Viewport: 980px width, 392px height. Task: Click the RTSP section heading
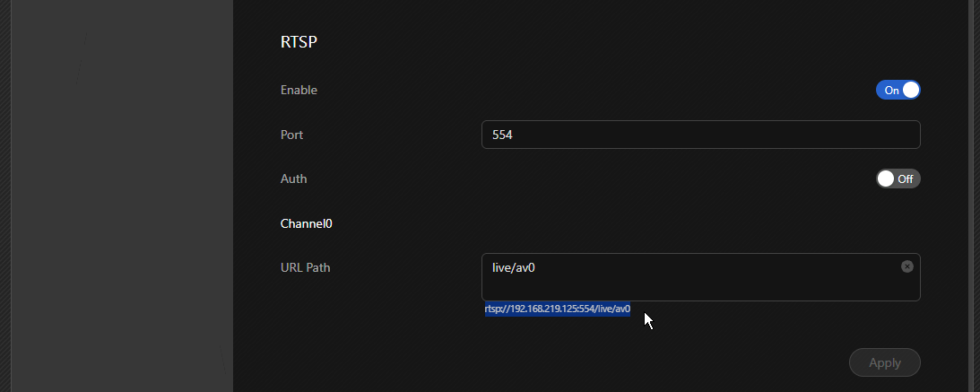299,42
